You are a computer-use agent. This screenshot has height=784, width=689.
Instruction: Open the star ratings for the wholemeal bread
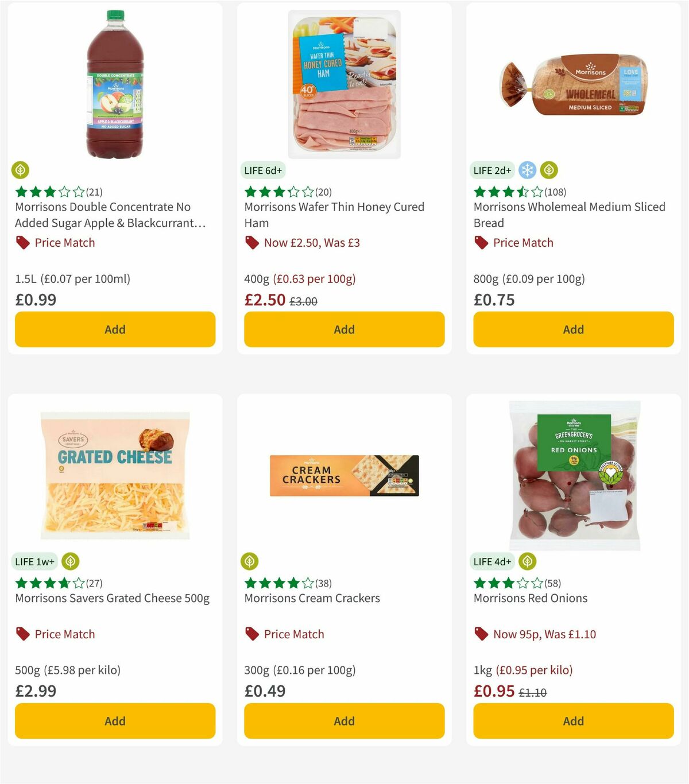(504, 192)
